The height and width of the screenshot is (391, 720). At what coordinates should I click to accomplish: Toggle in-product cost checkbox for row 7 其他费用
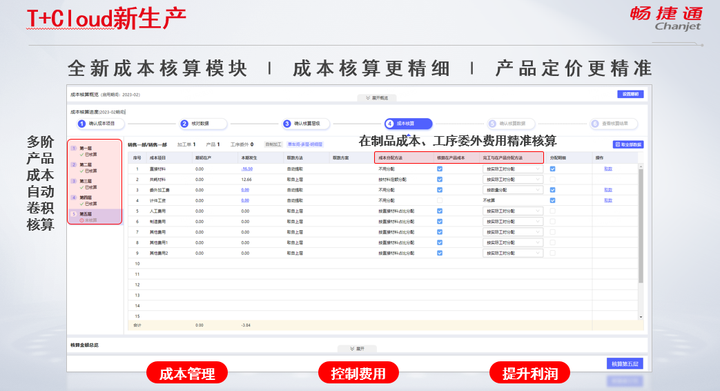click(439, 232)
